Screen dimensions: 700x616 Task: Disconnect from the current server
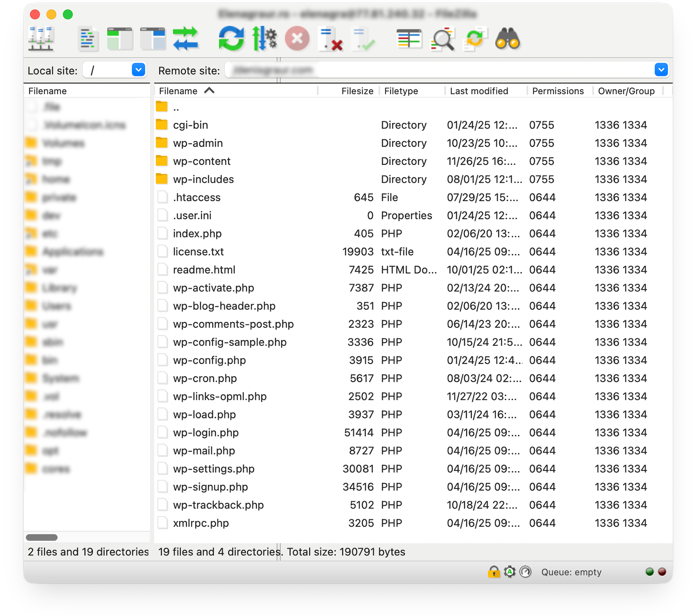coord(331,39)
